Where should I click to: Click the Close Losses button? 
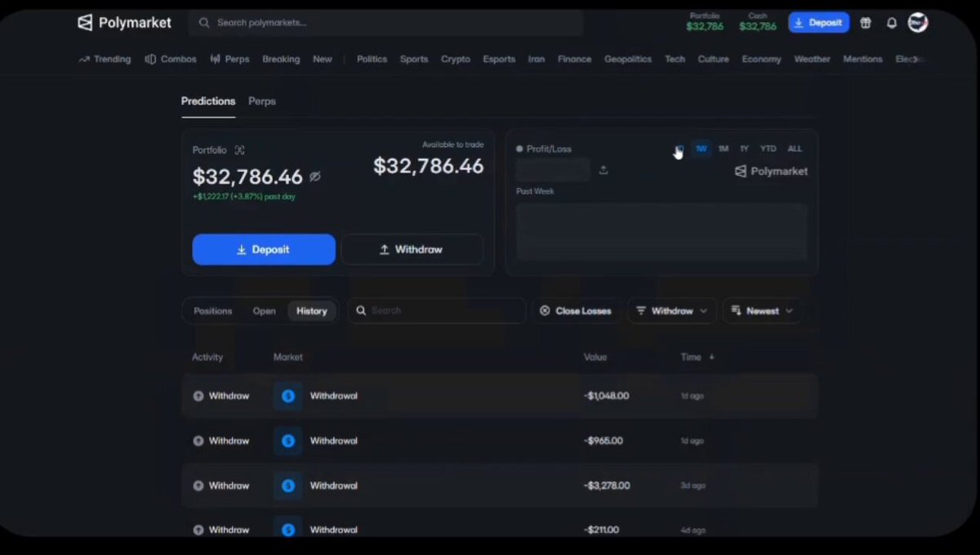tap(576, 311)
